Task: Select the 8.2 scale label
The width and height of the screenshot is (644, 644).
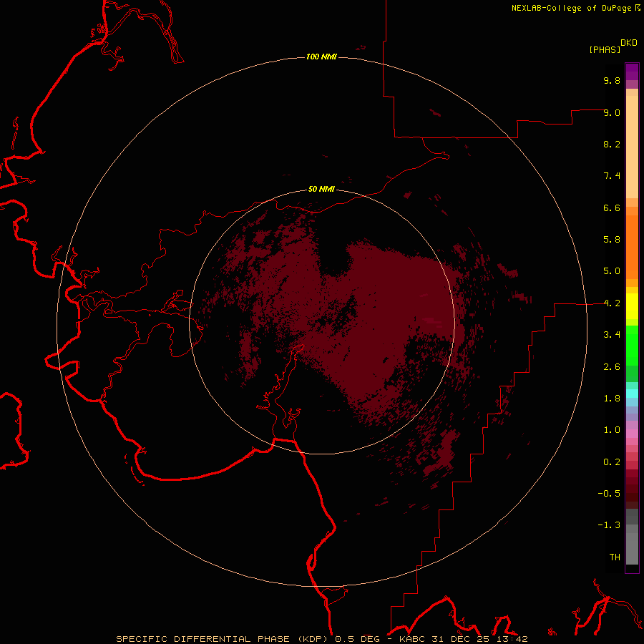Action: (x=612, y=144)
